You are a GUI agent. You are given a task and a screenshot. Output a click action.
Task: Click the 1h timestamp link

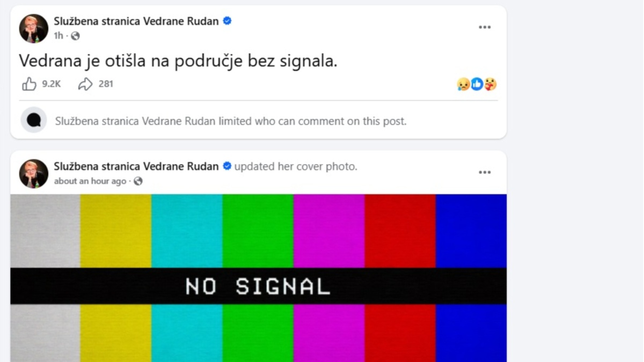(x=58, y=36)
